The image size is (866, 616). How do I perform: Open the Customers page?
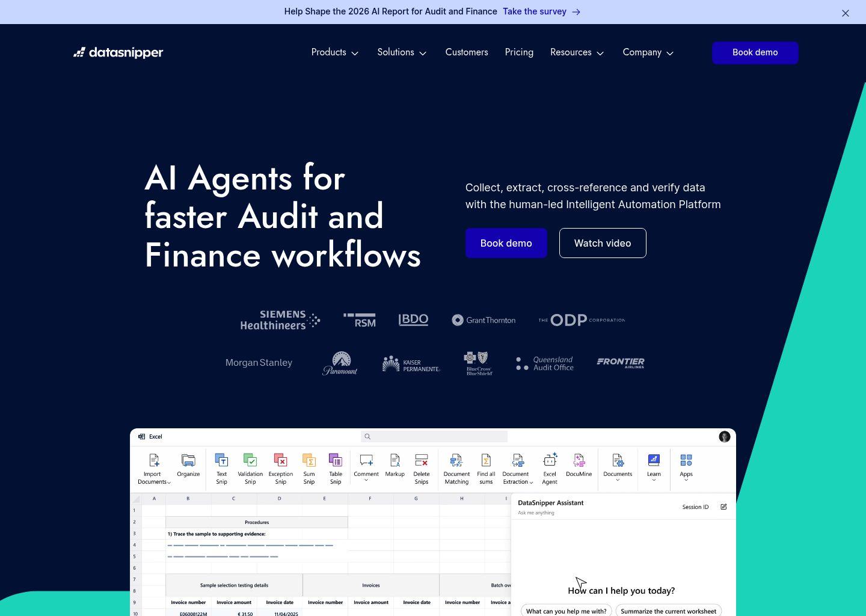467,53
